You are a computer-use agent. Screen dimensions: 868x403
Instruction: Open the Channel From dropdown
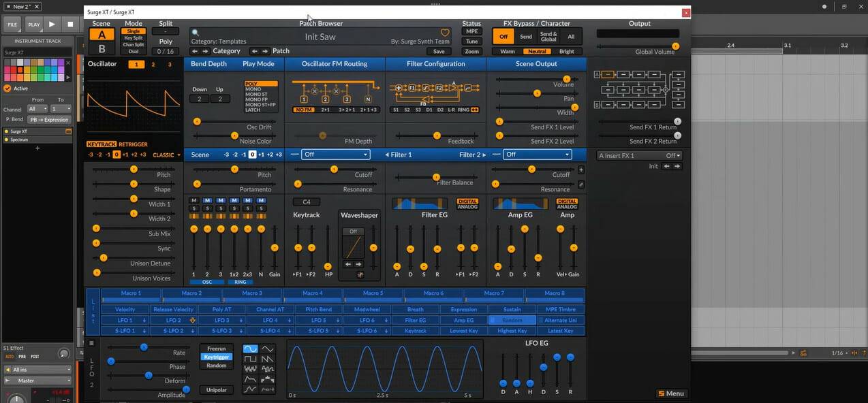tap(37, 109)
